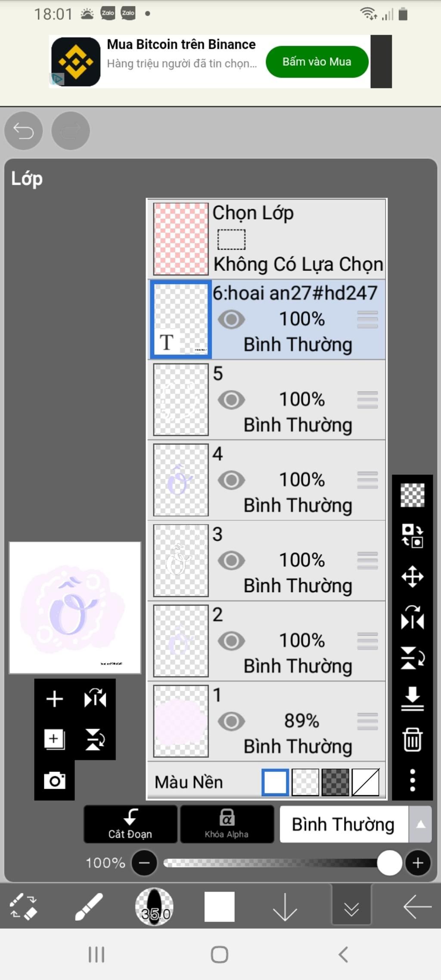Tap the Khóa Alpha lock button
Image resolution: width=441 pixels, height=980 pixels.
coord(227,824)
